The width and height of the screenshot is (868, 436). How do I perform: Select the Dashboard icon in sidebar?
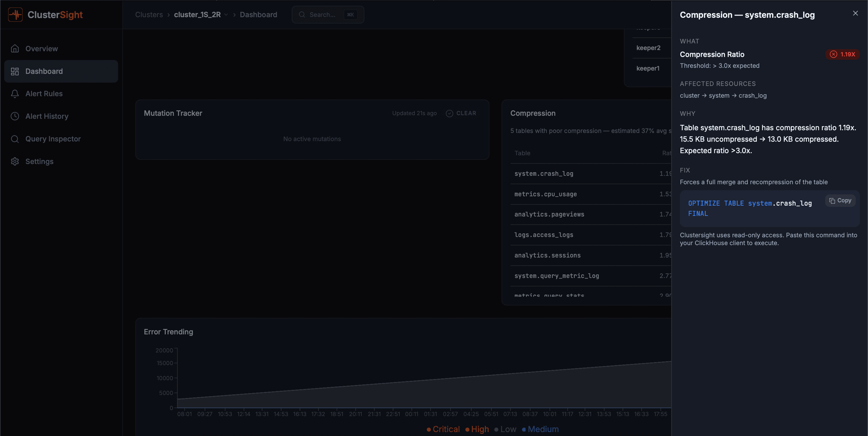click(x=15, y=71)
